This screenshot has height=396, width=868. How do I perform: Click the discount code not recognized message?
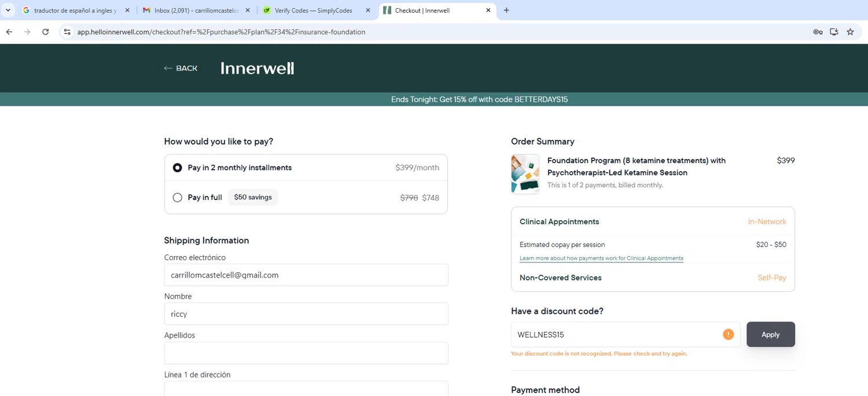[599, 354]
